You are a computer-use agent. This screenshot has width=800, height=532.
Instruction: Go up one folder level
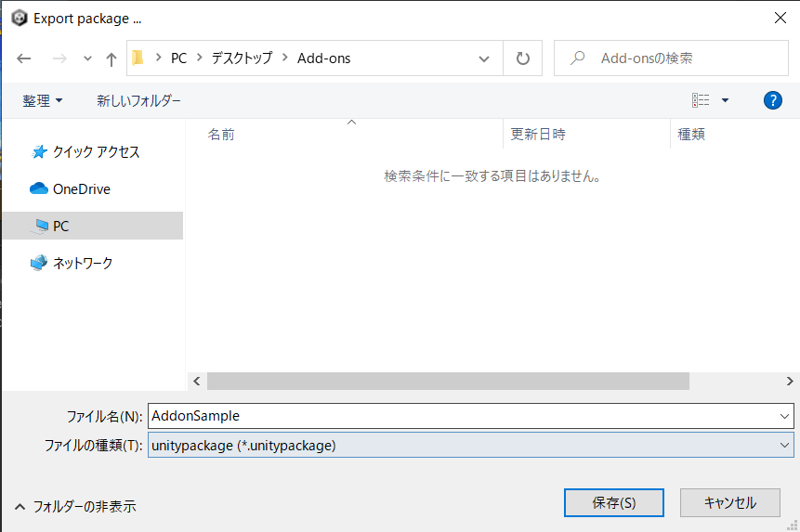point(111,58)
